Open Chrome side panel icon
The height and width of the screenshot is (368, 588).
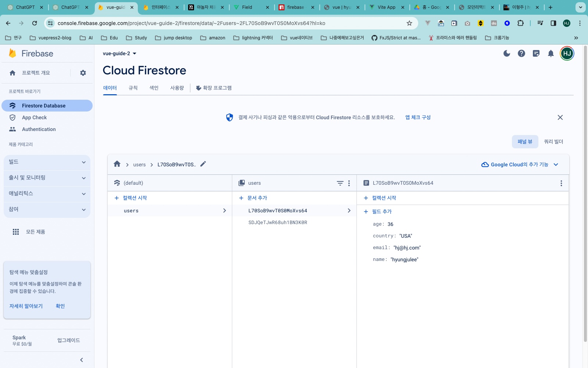click(x=553, y=23)
